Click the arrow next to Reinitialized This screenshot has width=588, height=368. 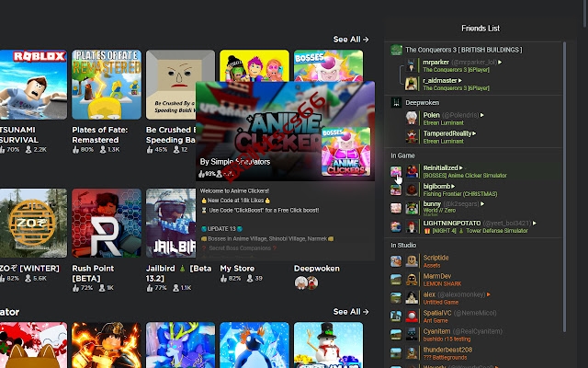[x=461, y=167]
